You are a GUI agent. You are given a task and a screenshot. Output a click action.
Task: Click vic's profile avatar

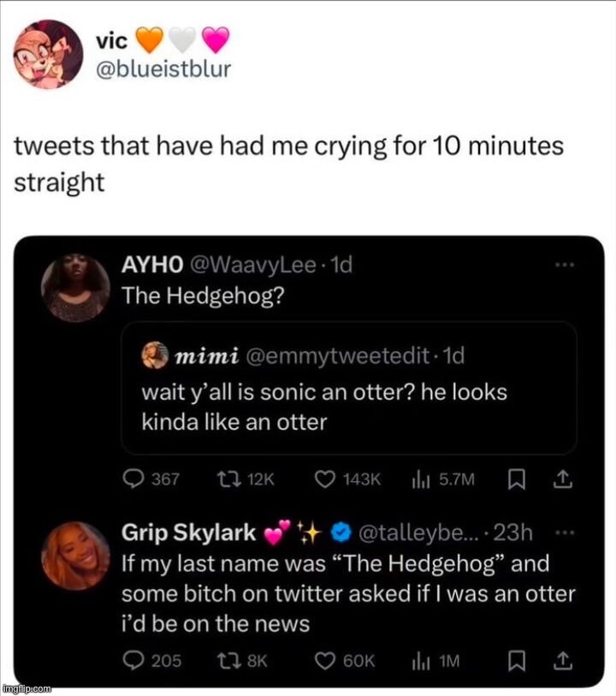(48, 52)
